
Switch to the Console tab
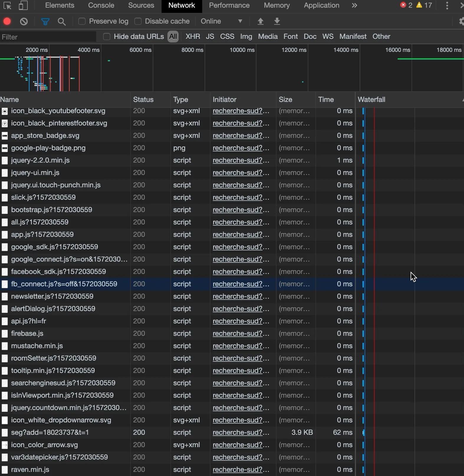101,5
